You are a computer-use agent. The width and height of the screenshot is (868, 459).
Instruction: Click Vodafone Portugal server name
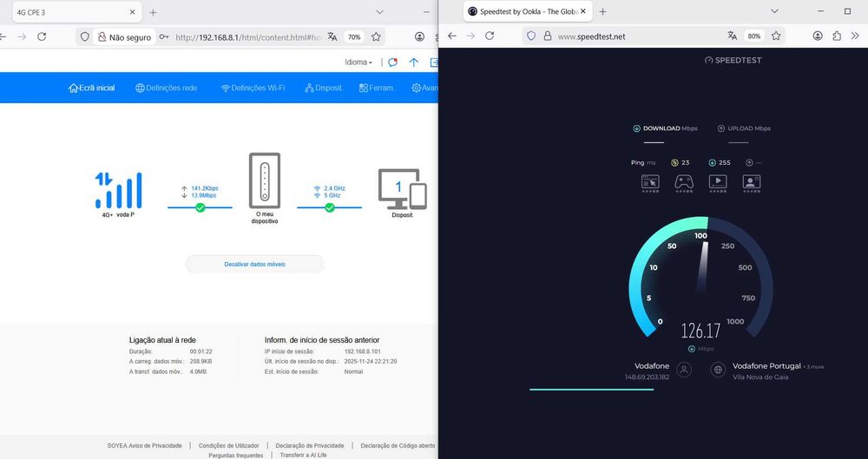pos(766,366)
